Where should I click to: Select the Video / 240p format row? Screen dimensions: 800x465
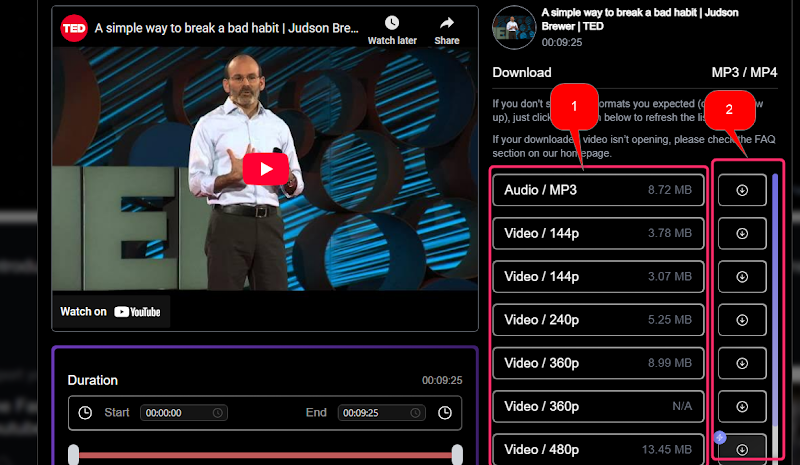tap(598, 320)
